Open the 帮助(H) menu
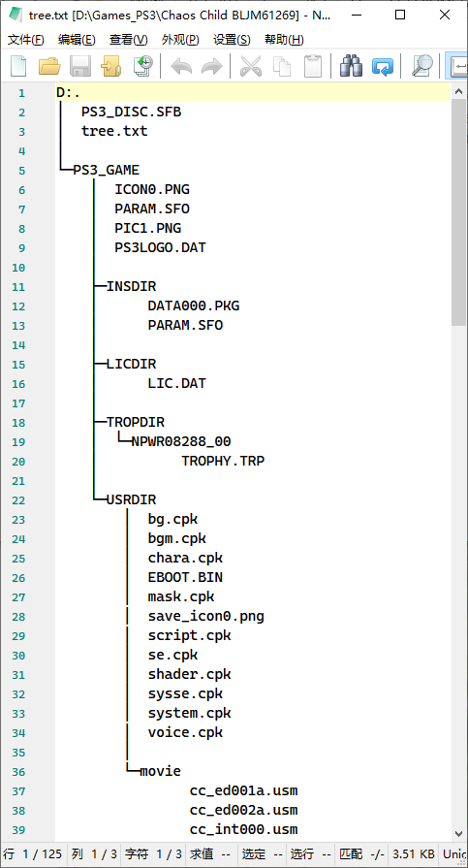This screenshot has height=868, width=468. click(x=284, y=40)
